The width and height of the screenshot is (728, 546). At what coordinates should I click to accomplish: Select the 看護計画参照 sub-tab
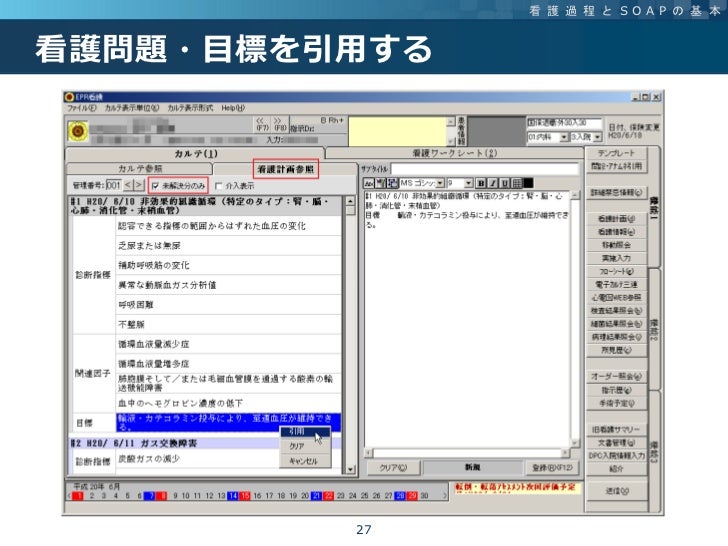point(286,169)
